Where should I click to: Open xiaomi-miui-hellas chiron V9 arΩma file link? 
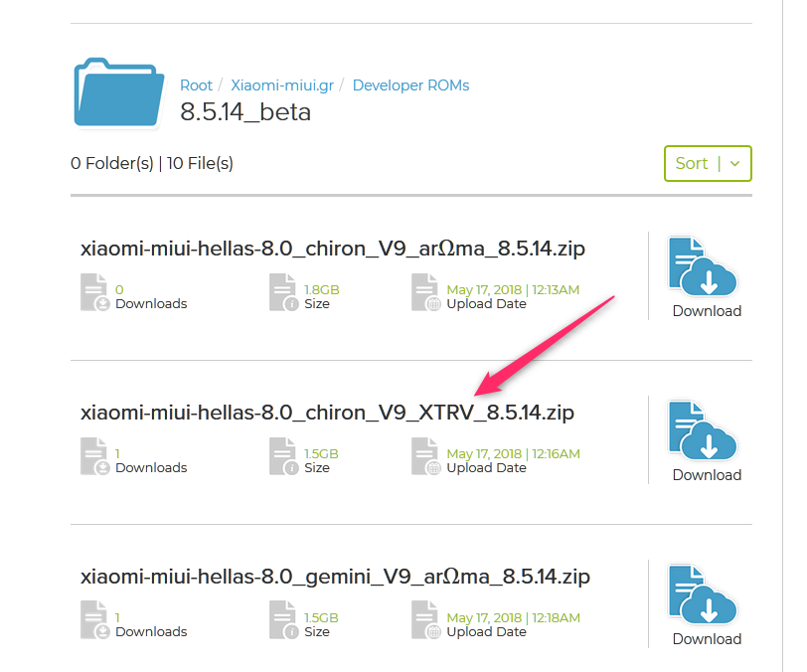[x=332, y=249]
